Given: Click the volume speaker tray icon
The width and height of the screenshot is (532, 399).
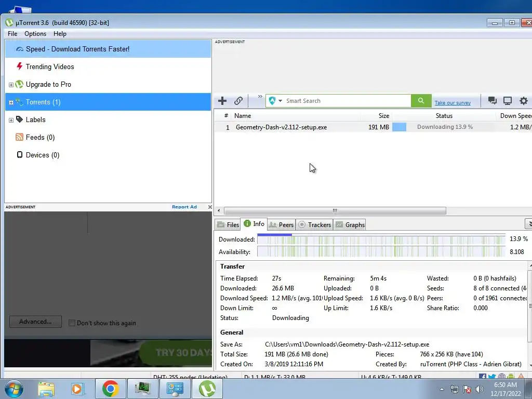Looking at the screenshot, I should tap(480, 389).
